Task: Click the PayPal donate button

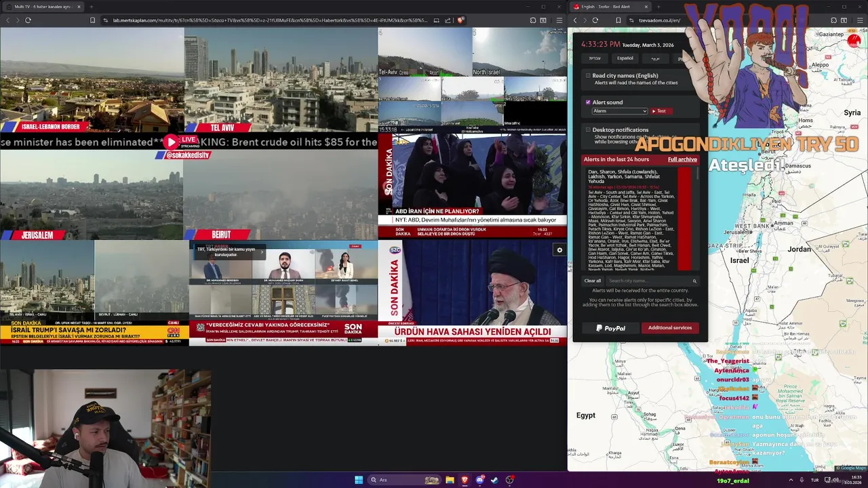Action: point(611,328)
